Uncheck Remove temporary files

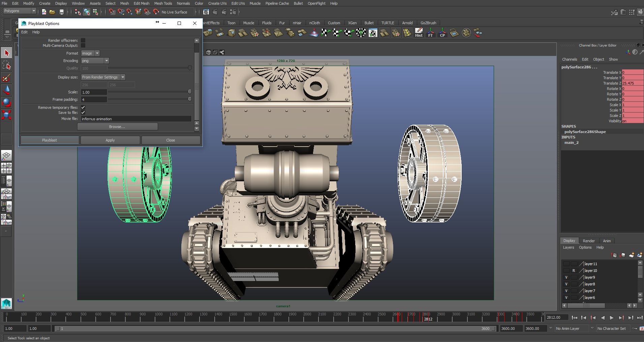(83, 107)
